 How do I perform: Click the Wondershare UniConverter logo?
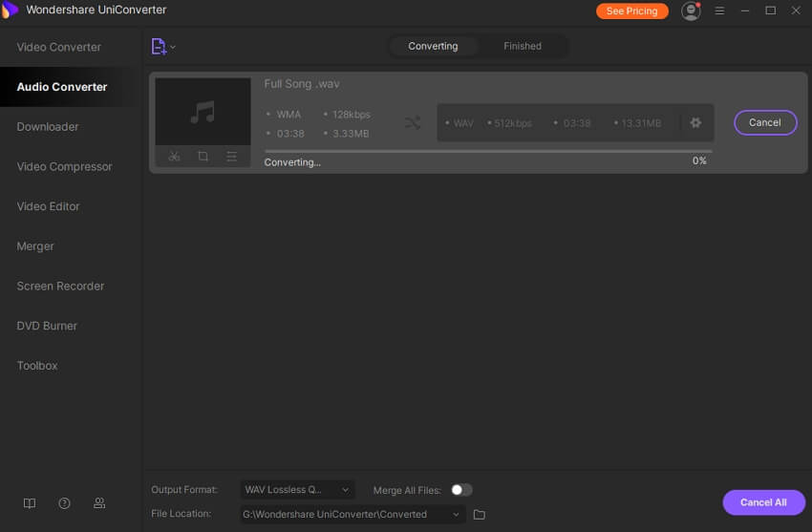10,10
